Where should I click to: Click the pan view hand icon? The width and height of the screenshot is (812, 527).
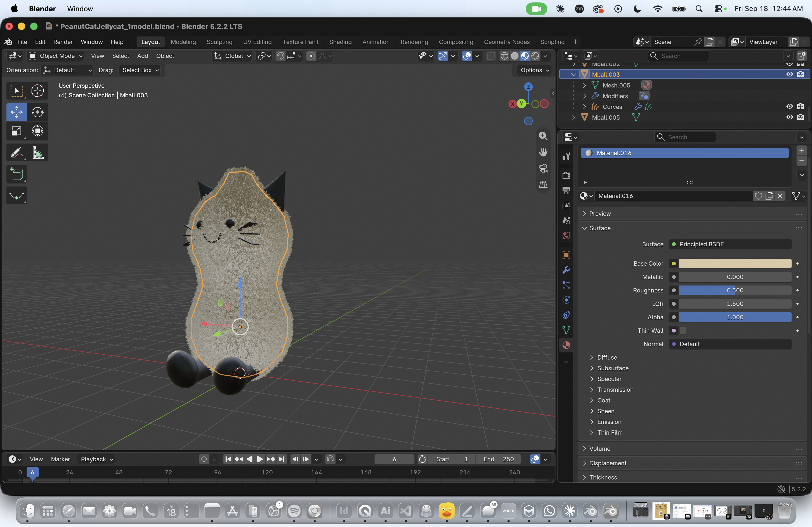tap(543, 152)
